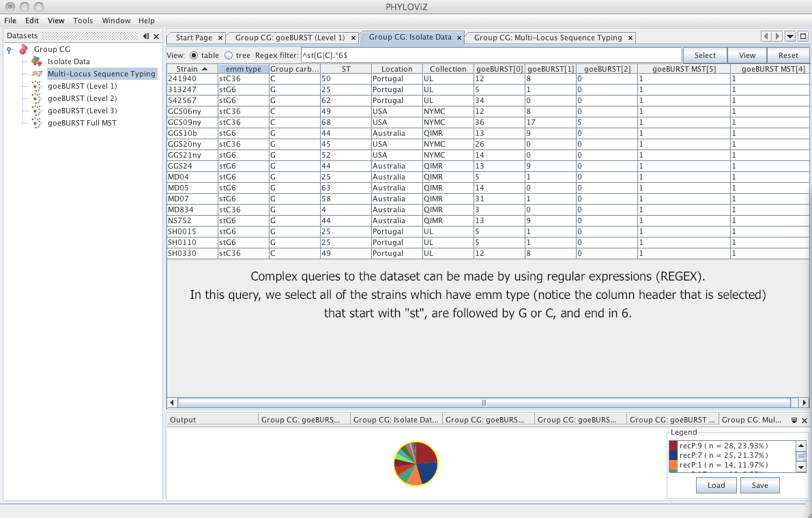Click the Reset button
812x518 pixels.
point(788,55)
